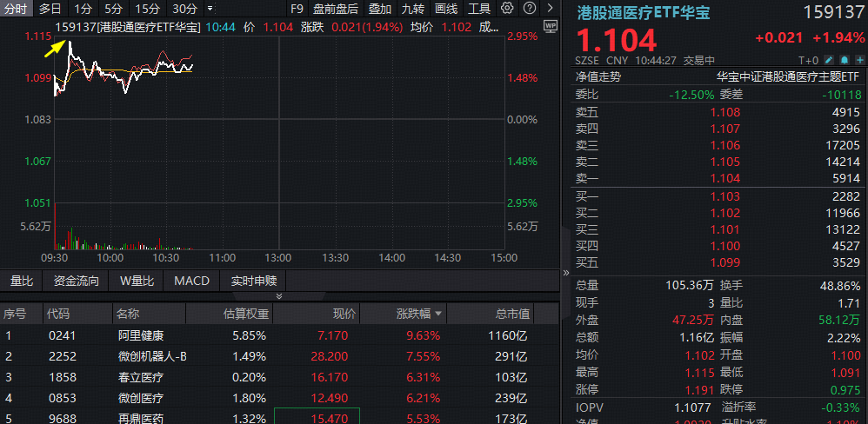Toggle 叠加 overlay mode
The image size is (868, 424).
pos(379,9)
